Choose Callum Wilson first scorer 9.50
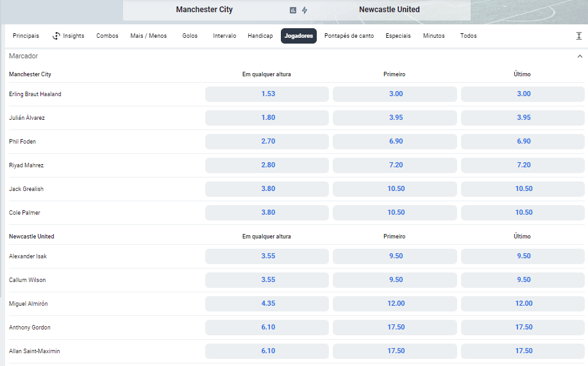The width and height of the screenshot is (588, 366). coord(395,279)
